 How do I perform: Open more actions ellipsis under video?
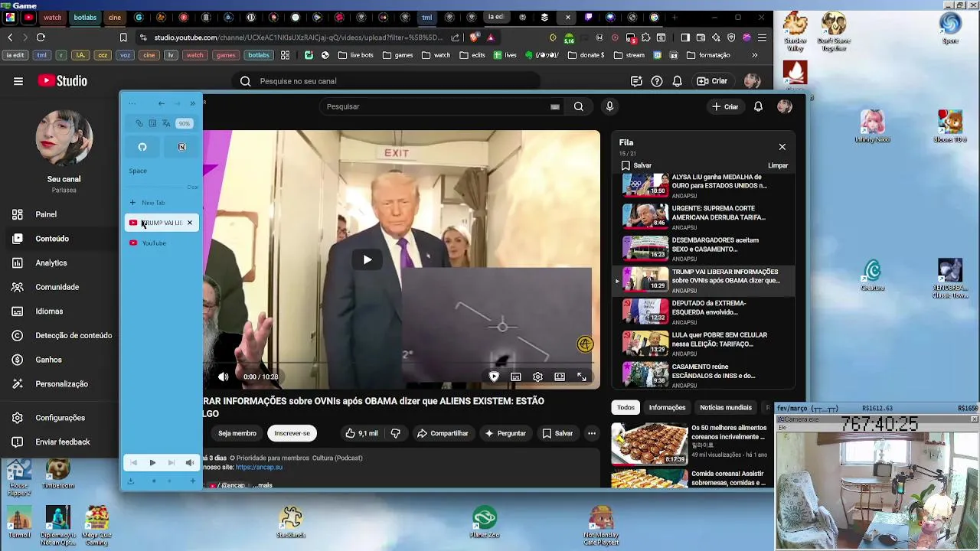(x=592, y=433)
